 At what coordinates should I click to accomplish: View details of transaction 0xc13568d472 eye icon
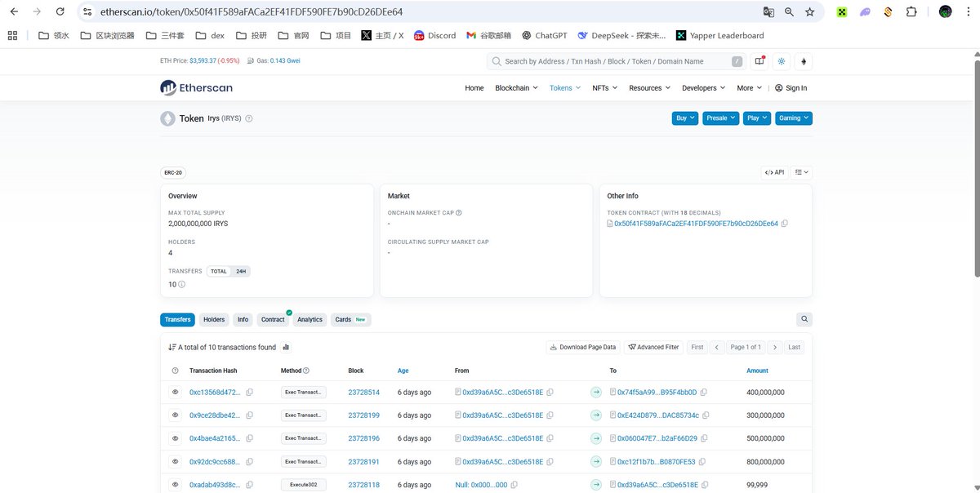click(175, 393)
